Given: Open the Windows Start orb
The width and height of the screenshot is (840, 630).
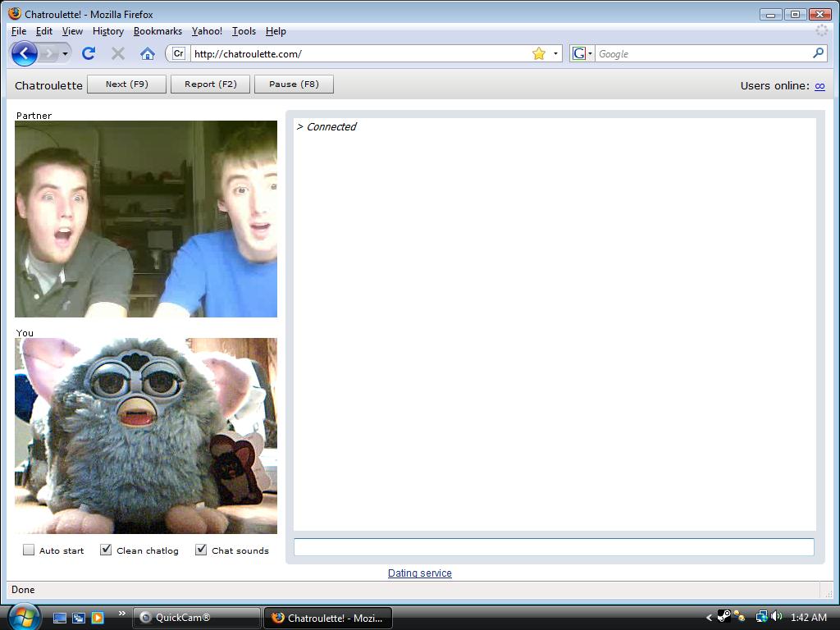Looking at the screenshot, I should pyautogui.click(x=23, y=617).
